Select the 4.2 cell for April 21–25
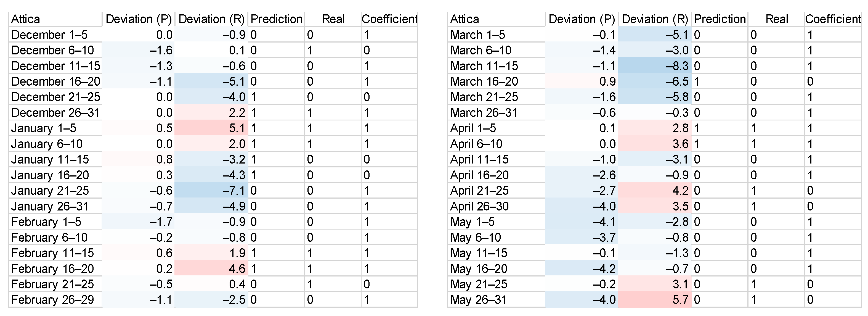 (680, 191)
